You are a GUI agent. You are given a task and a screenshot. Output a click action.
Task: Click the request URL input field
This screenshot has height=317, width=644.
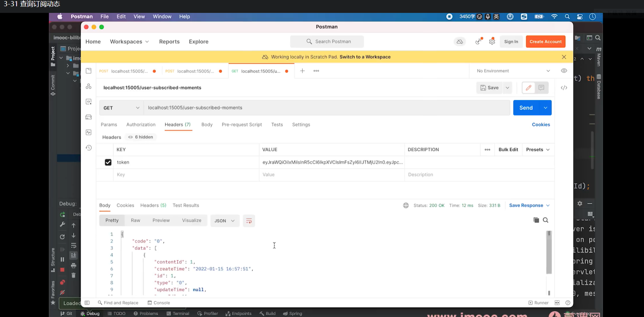[x=327, y=108]
